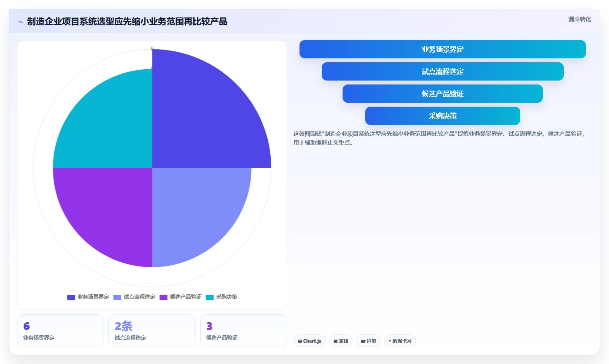The height and width of the screenshot is (364, 609).
Task: Click the 数据卡片 tag
Action: [x=400, y=341]
